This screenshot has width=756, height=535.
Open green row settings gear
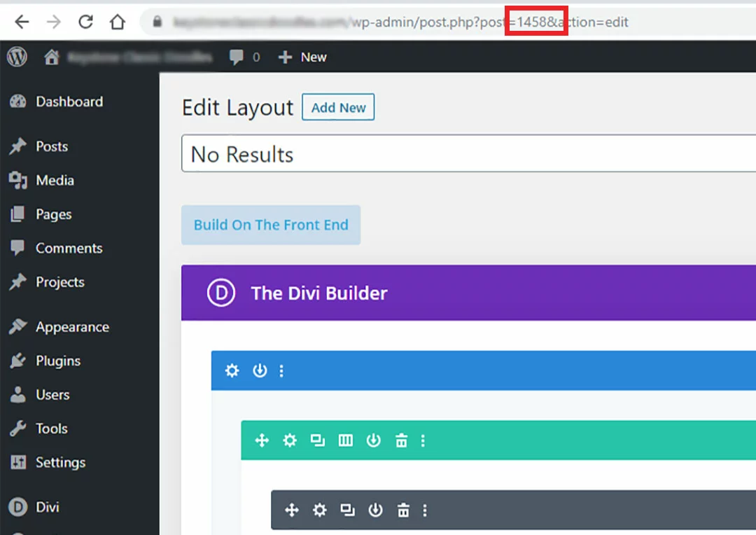(290, 440)
